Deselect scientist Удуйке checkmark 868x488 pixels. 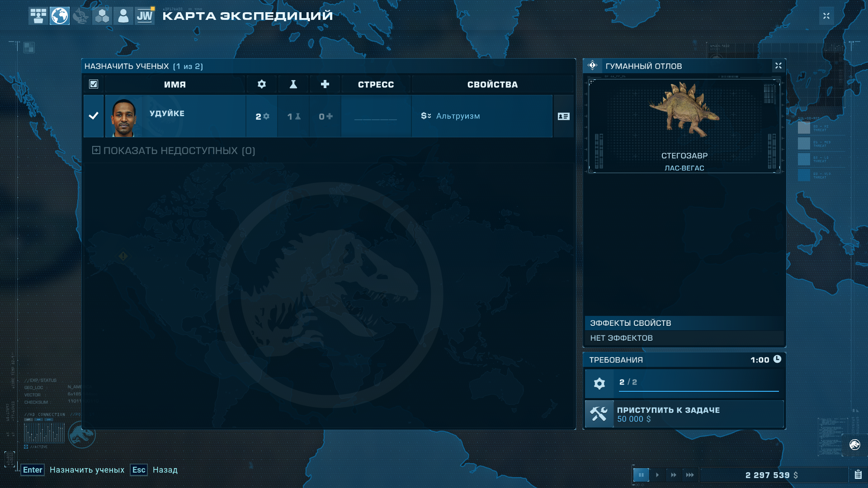click(94, 116)
